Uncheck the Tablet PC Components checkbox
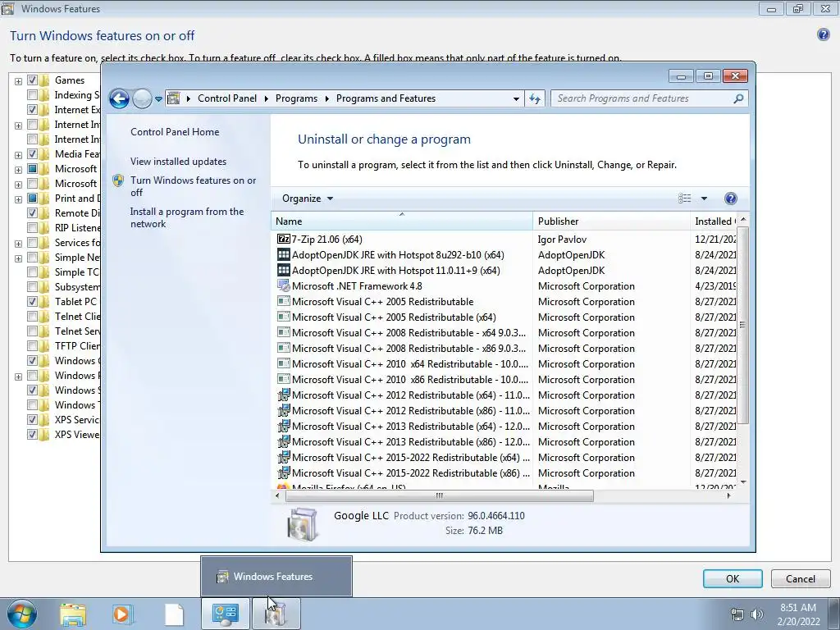 32,302
